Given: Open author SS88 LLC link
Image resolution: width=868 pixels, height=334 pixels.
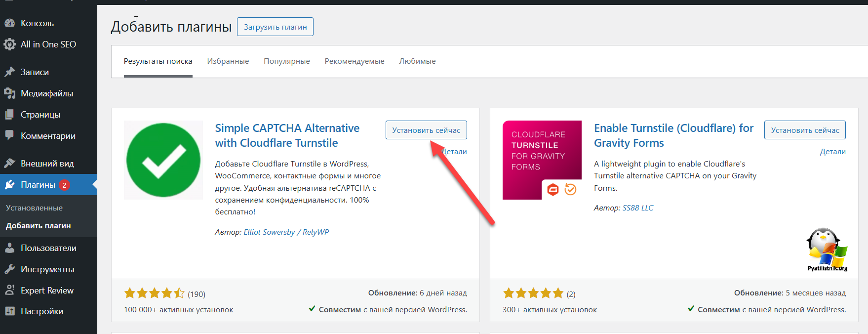Looking at the screenshot, I should [x=638, y=208].
